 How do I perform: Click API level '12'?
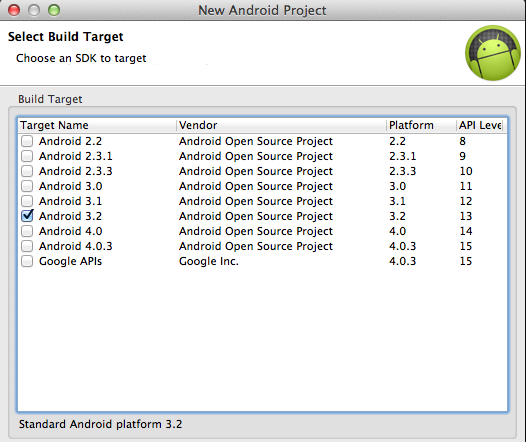466,201
